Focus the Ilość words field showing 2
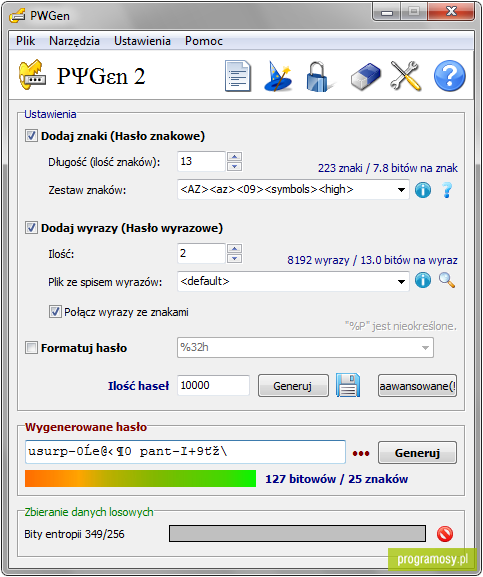 tap(201, 253)
